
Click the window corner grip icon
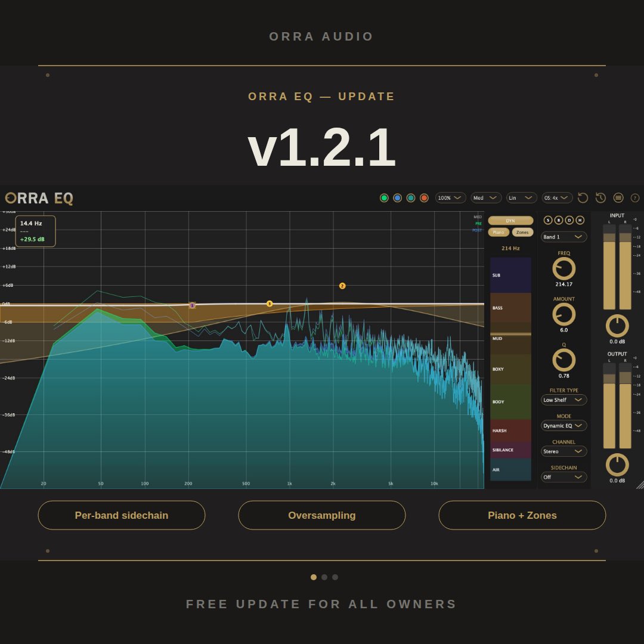[640, 485]
